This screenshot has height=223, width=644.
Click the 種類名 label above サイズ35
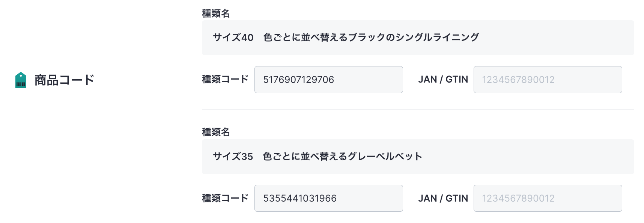216,132
